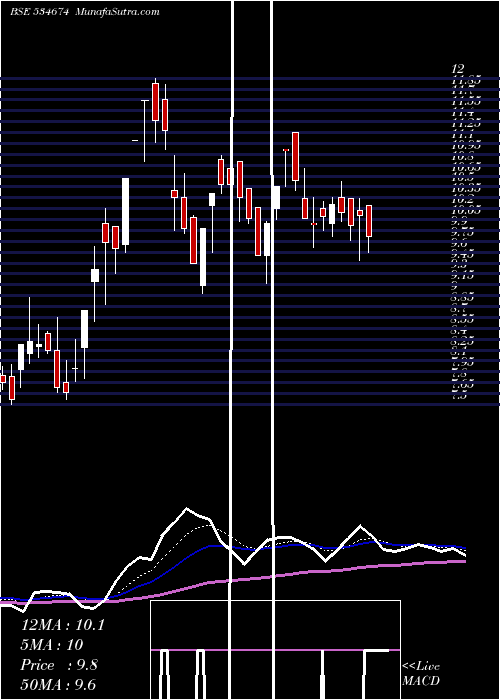
Task: Open the MunafaSutra.com watermark link
Action: pos(118,12)
